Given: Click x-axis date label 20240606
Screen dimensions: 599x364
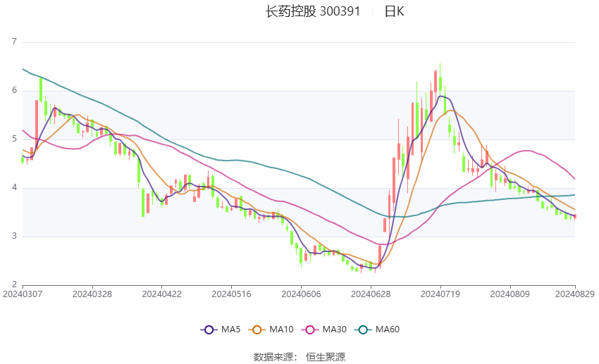Looking at the screenshot, I should 301,294.
